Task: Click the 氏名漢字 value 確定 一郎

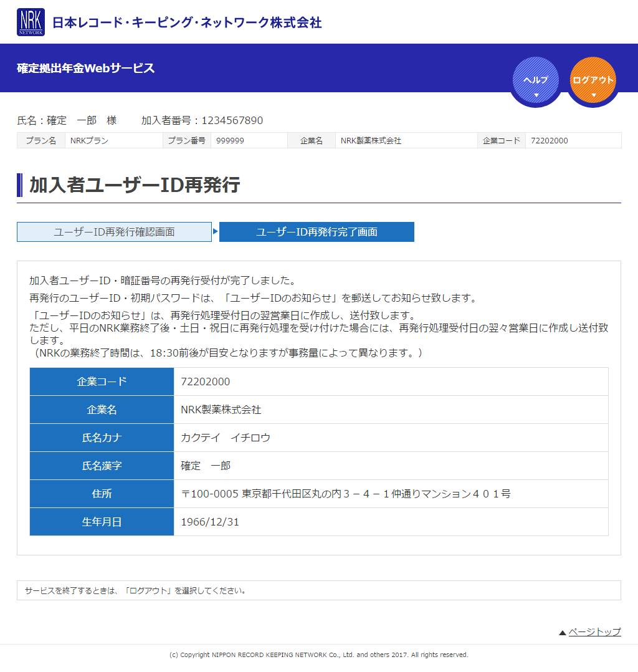Action: coord(206,466)
